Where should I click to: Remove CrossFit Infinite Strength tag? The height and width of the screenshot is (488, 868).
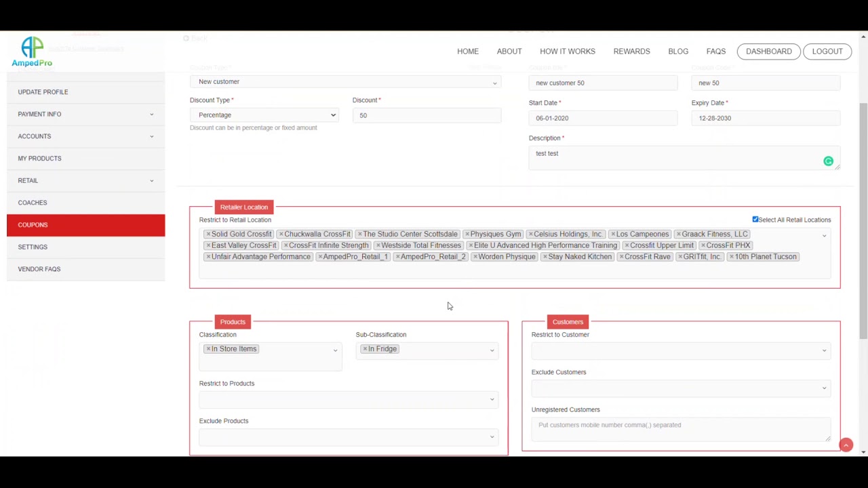click(286, 245)
